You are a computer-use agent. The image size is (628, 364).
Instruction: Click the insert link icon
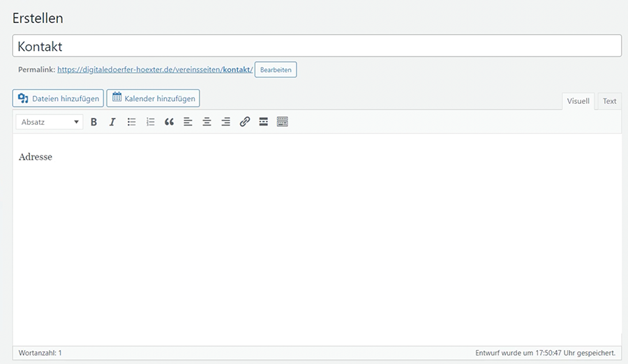click(x=244, y=122)
